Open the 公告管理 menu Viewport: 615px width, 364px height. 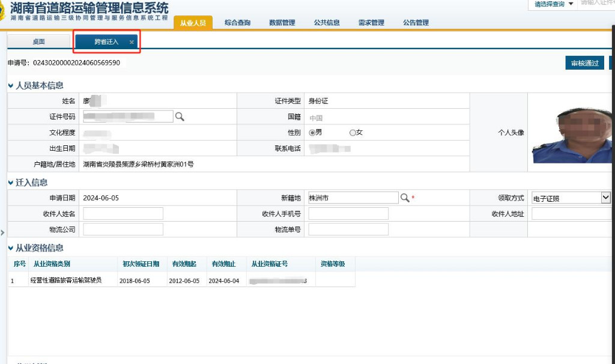click(x=416, y=23)
